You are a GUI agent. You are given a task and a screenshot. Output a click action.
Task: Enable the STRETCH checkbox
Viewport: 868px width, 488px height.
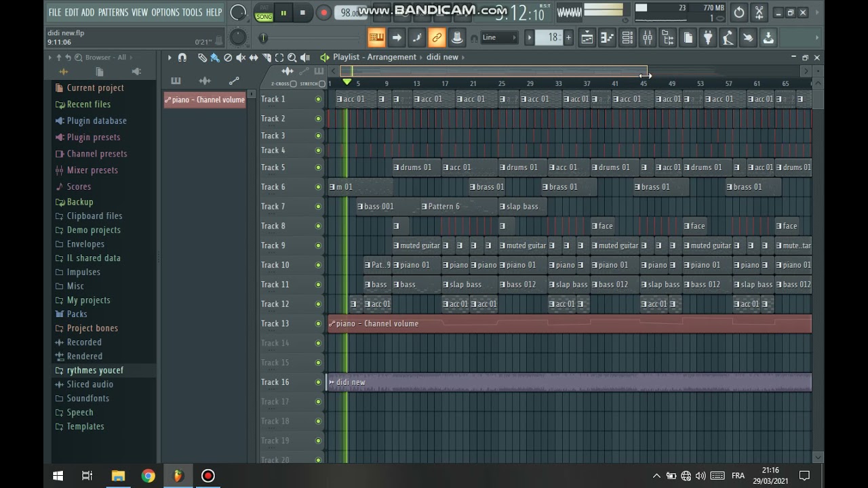coord(322,84)
